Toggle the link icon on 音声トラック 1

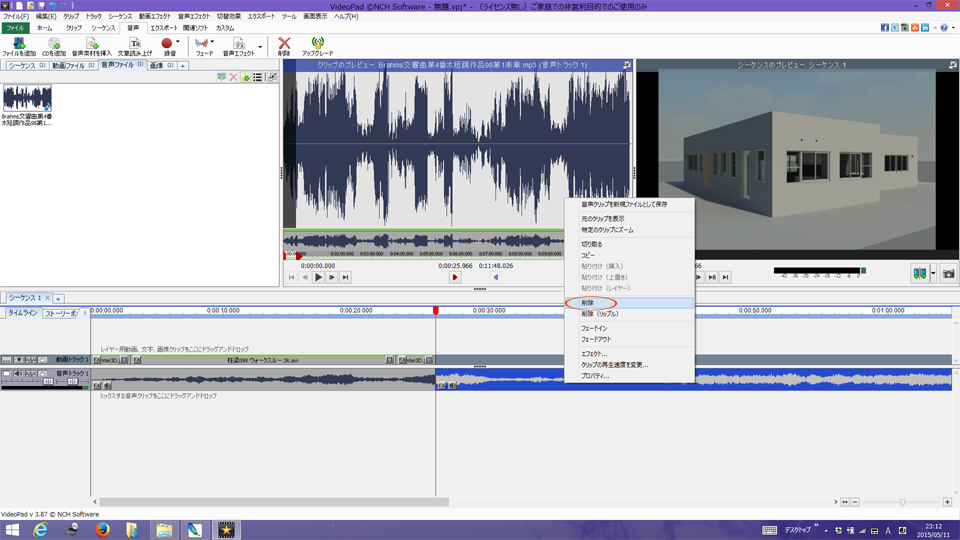point(30,373)
